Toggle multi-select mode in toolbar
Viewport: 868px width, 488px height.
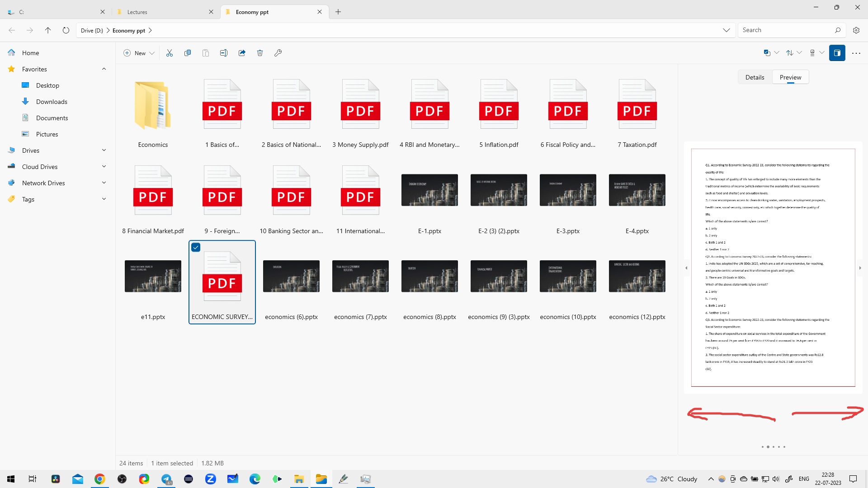[x=767, y=53]
